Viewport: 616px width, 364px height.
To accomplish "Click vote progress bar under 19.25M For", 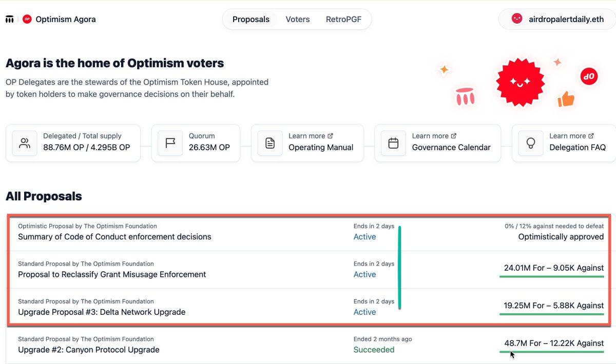I will pyautogui.click(x=552, y=314).
